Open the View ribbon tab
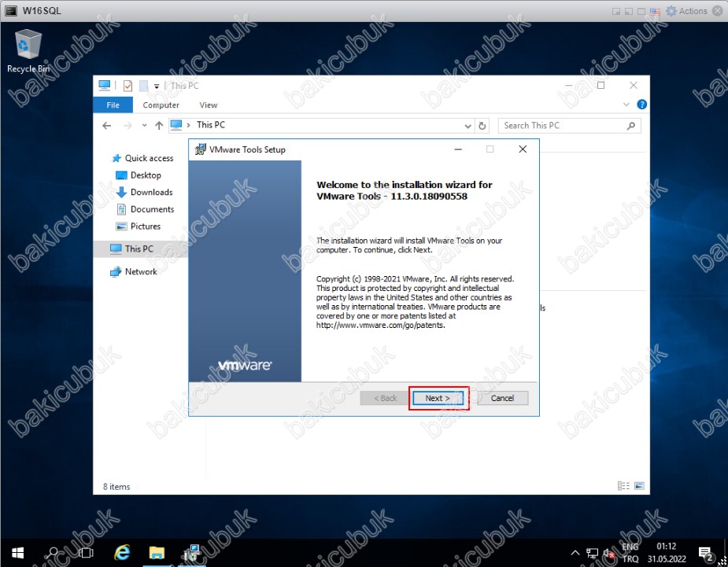 208,105
